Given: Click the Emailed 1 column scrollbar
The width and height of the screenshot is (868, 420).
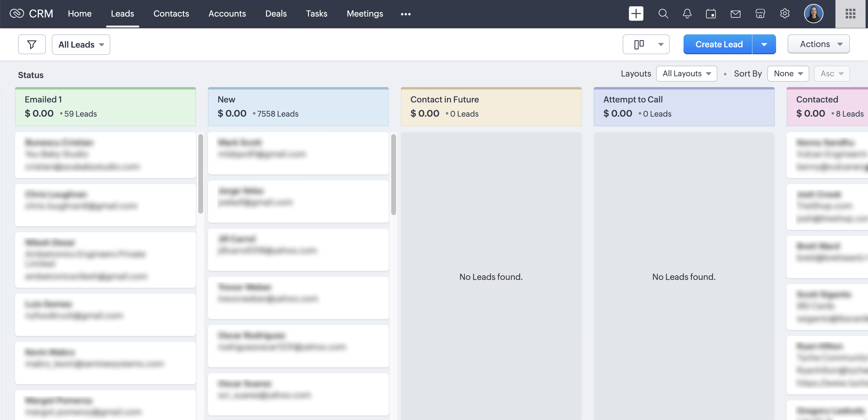Looking at the screenshot, I should pos(200,174).
